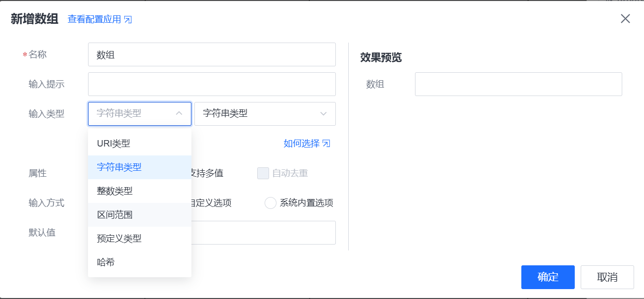Toggle the 自动去重 checkbox
The image size is (644, 299).
(263, 173)
